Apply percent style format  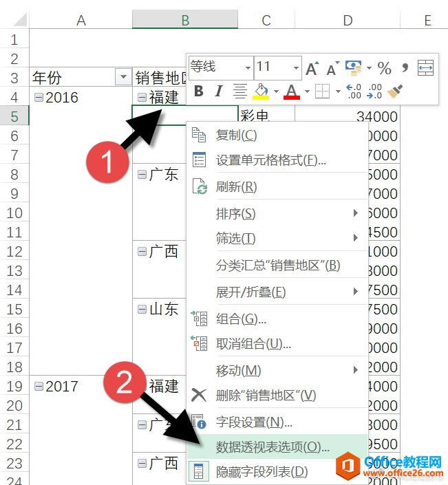coord(384,68)
